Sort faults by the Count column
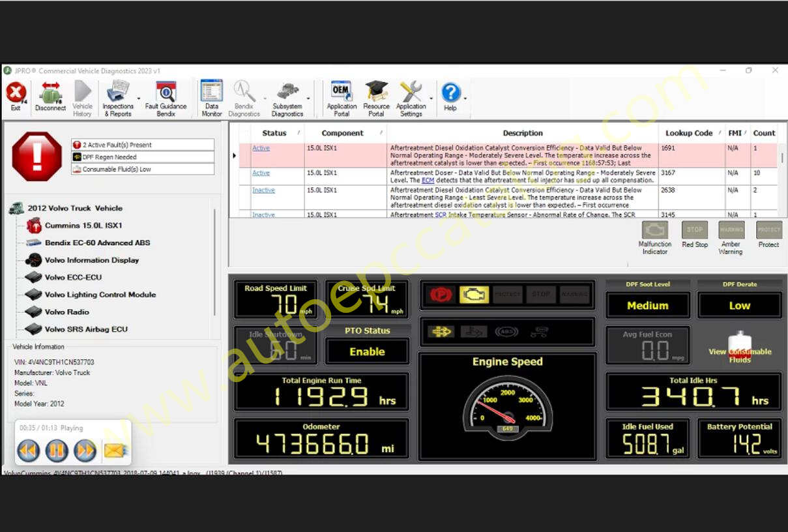Screen dimensions: 788x532 (x=764, y=133)
